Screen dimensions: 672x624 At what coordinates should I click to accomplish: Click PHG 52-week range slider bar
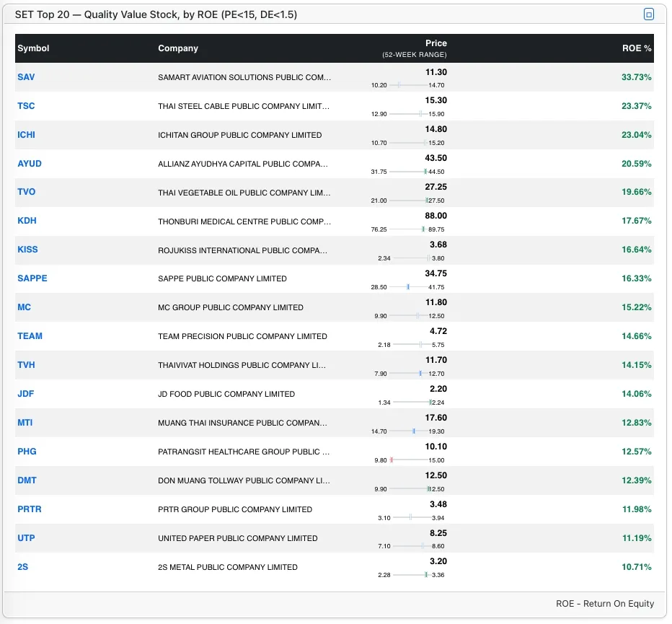[x=408, y=460]
